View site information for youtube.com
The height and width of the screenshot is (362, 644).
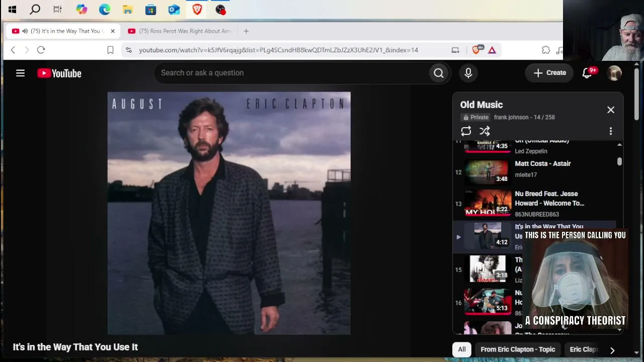[129, 50]
